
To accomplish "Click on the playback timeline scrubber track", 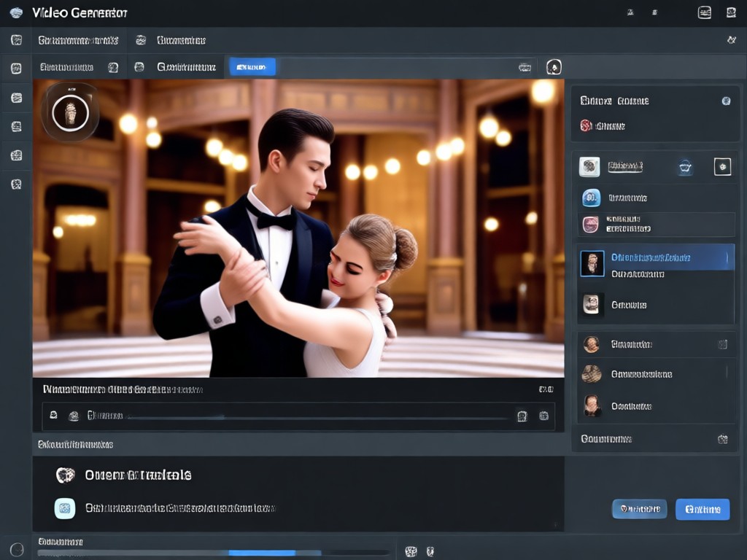I will (318, 418).
